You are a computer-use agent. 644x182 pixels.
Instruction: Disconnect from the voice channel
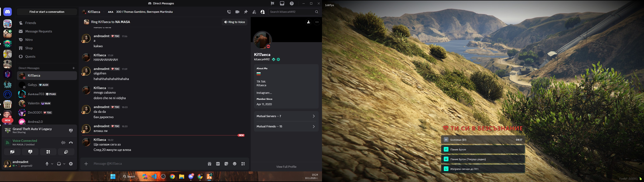pyautogui.click(x=71, y=143)
